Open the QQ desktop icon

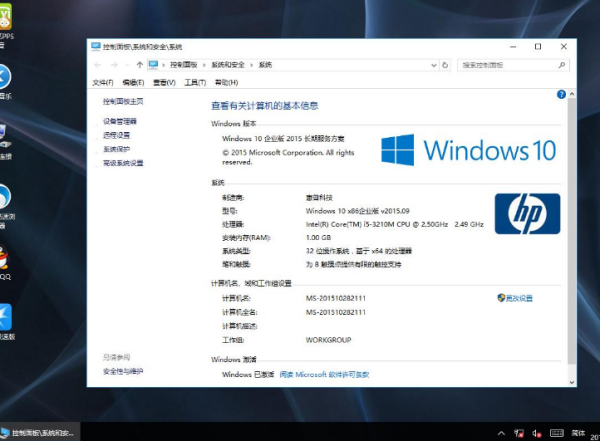tap(4, 262)
